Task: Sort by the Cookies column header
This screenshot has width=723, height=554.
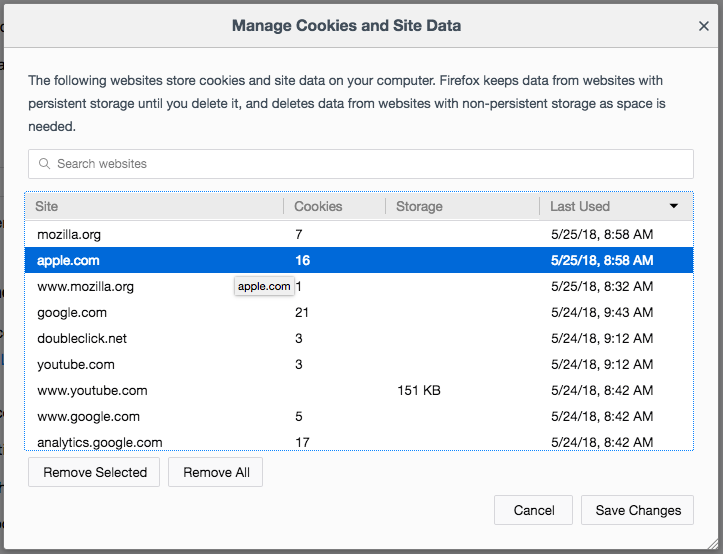Action: pyautogui.click(x=334, y=206)
